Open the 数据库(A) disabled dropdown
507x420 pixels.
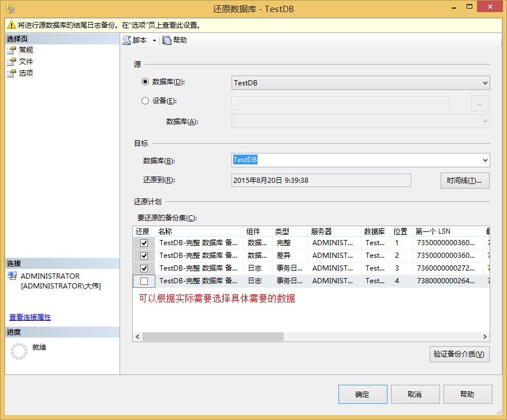pos(360,121)
